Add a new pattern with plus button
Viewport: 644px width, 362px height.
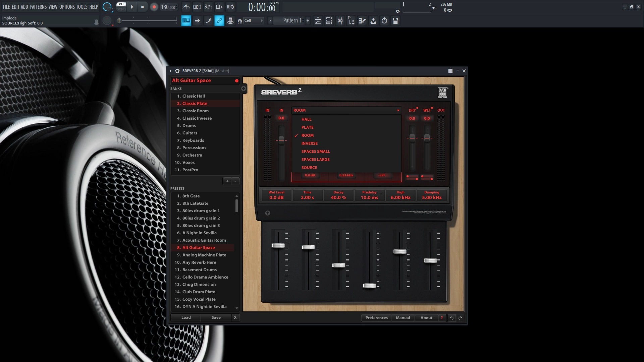point(308,21)
